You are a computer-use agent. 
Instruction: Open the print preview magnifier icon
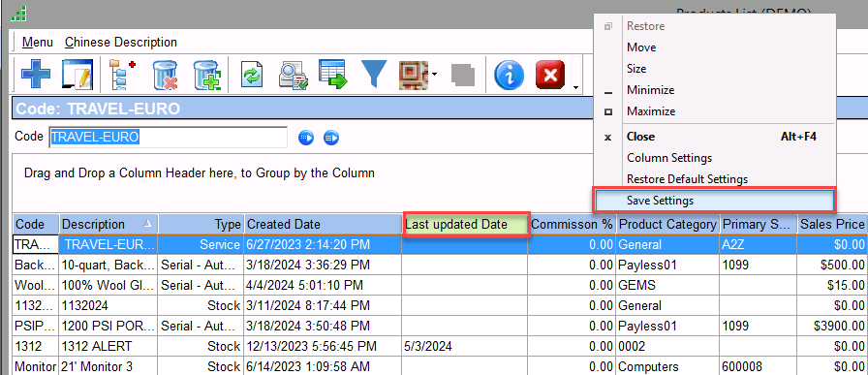click(x=293, y=75)
